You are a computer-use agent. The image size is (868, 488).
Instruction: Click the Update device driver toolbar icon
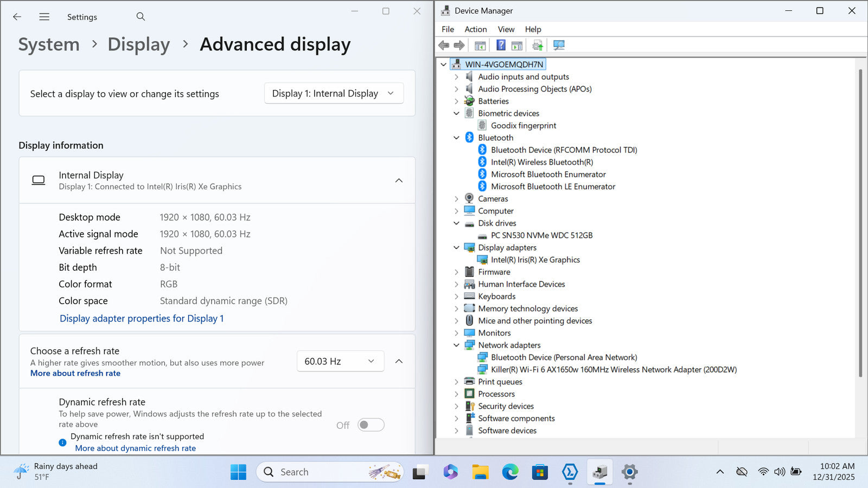click(537, 45)
